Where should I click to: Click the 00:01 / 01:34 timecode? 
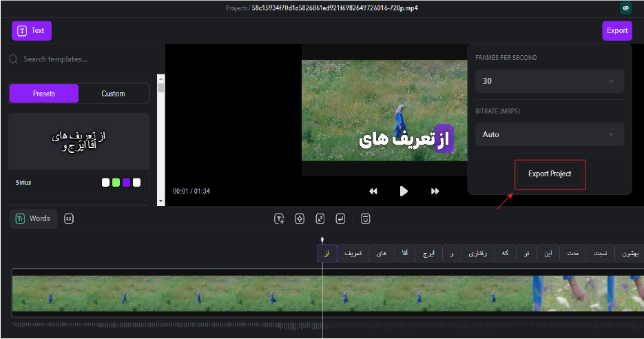coord(191,191)
